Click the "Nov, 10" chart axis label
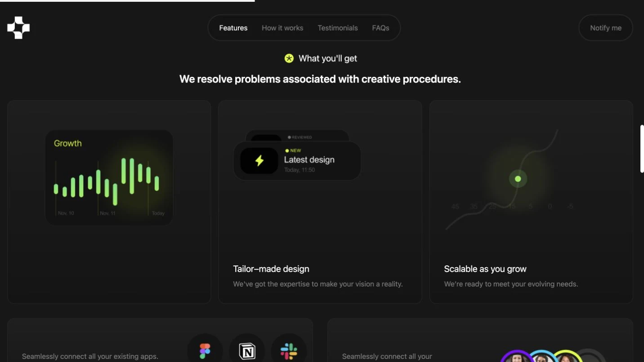Screen dimensions: 644x362 66,213
